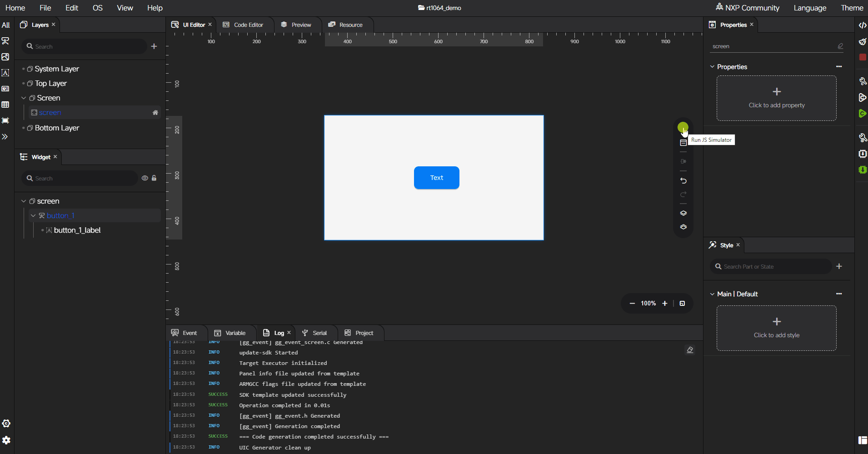Viewport: 868px width, 454px height.
Task: Switch to the Serial tab
Action: click(x=314, y=333)
